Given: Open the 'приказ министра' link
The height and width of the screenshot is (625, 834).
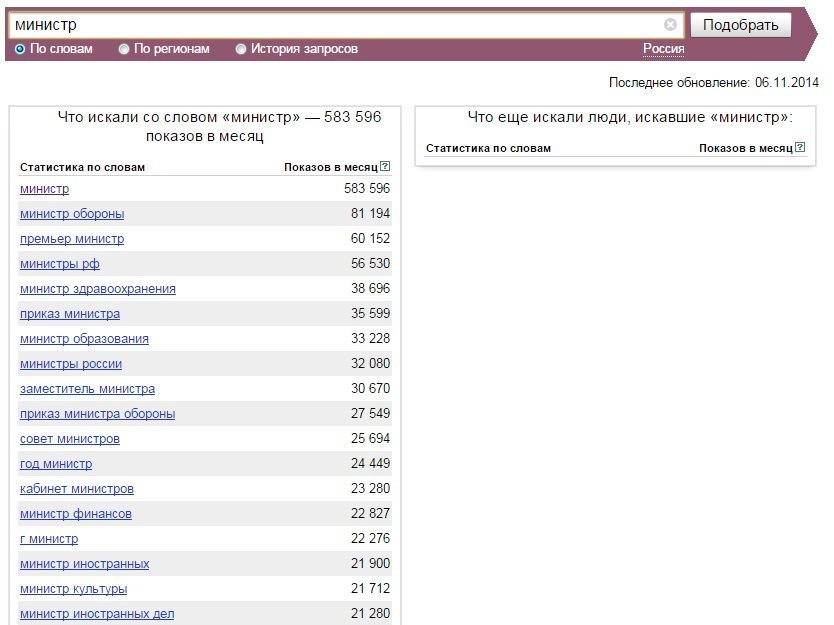Looking at the screenshot, I should (x=70, y=314).
